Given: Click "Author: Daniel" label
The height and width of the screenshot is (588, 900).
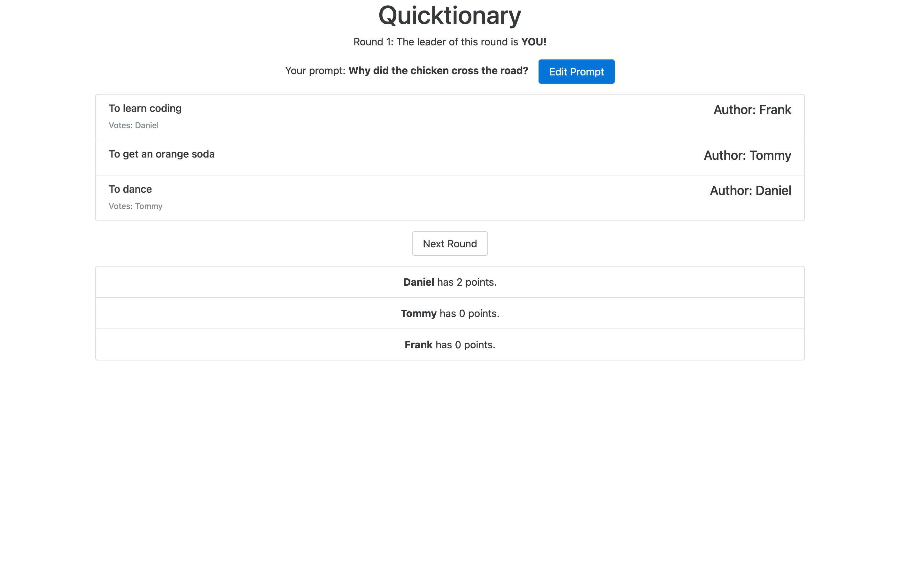Looking at the screenshot, I should click(x=750, y=190).
